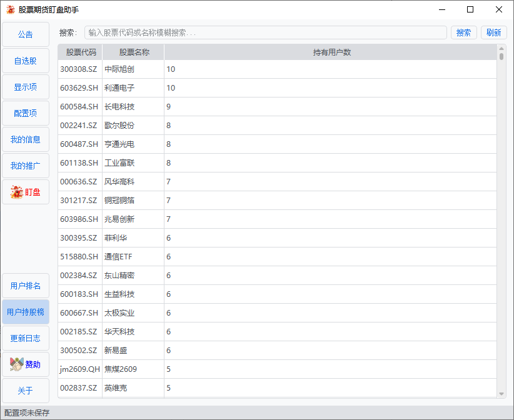Maximize the 股票期货盯盘助手 window
Screen dimensions: 514x420
[x=470, y=9]
